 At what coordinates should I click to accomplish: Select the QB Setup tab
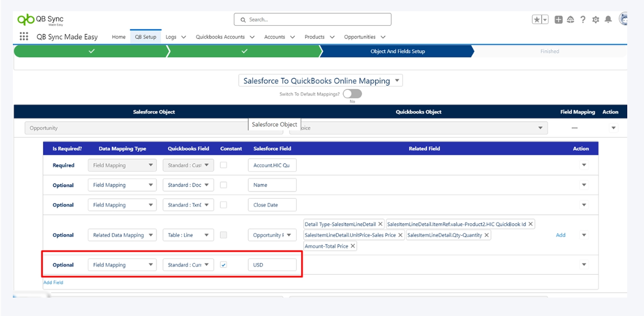click(145, 37)
